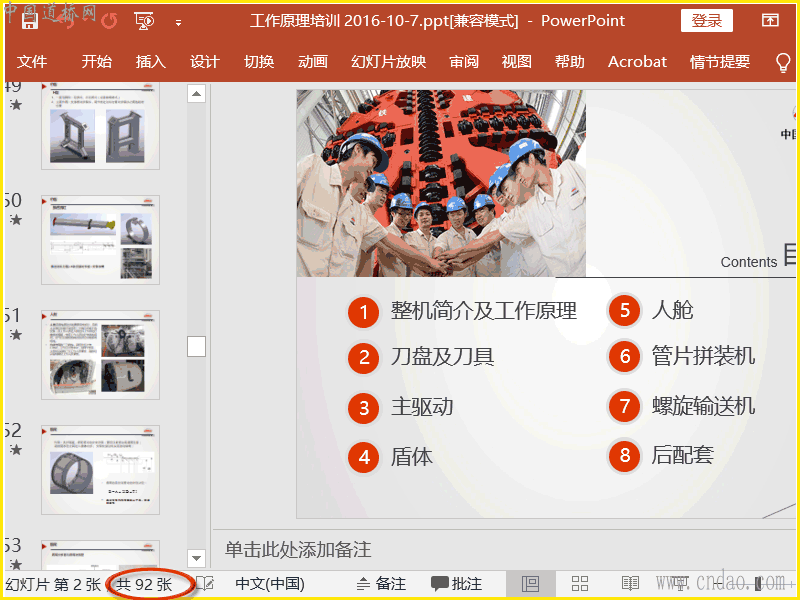Click the Save icon in quick access toolbar
This screenshot has width=800, height=600.
30,20
